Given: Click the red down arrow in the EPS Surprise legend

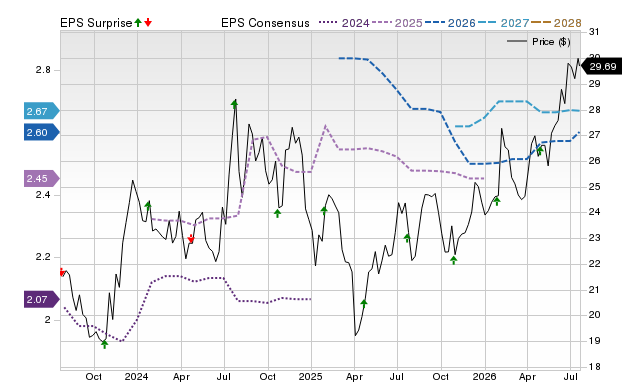Looking at the screenshot, I should pos(148,22).
